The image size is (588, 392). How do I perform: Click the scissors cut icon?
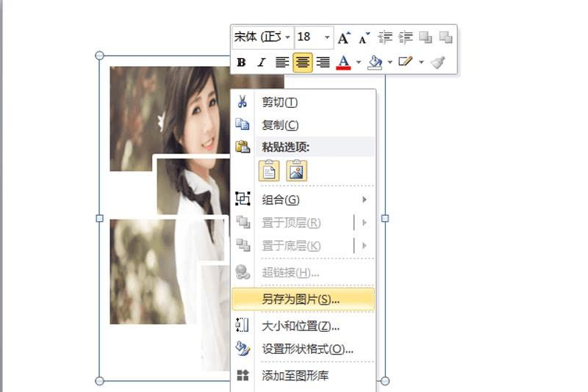coord(243,101)
